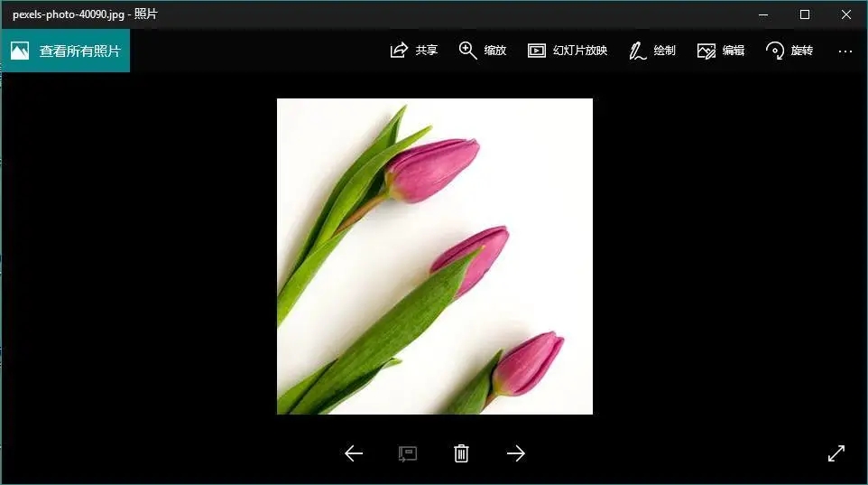Screen dimensions: 868x485
Task: Start the 幻灯片放映 slideshow
Action: [568, 51]
